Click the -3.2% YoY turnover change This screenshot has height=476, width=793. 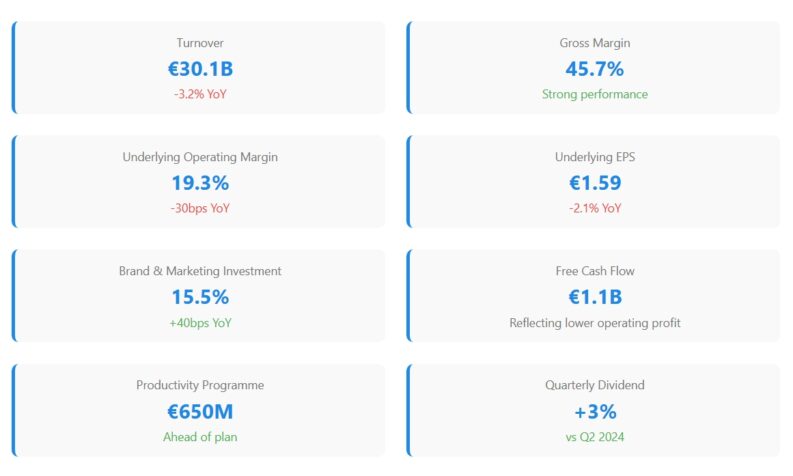click(200, 94)
